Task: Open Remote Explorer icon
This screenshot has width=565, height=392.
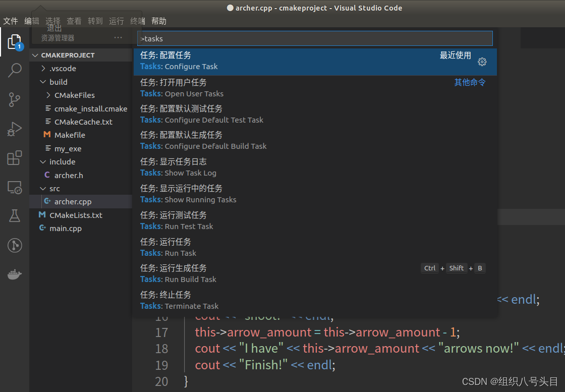Action: pyautogui.click(x=15, y=187)
